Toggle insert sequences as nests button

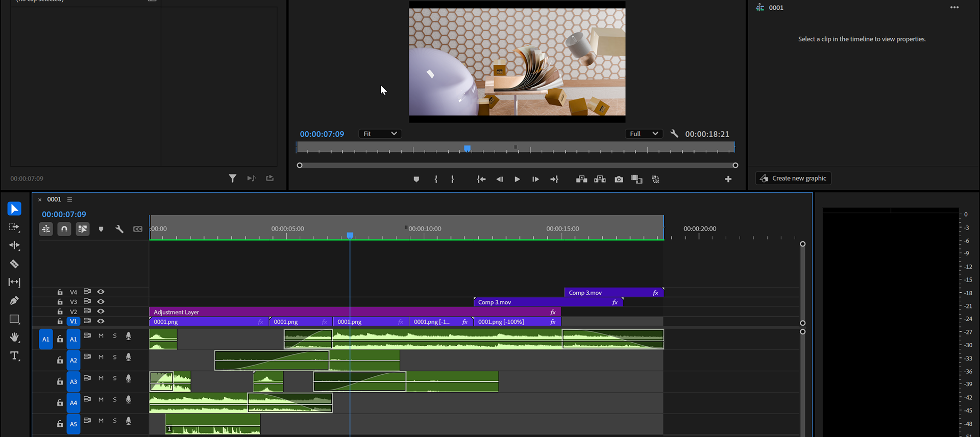click(46, 229)
